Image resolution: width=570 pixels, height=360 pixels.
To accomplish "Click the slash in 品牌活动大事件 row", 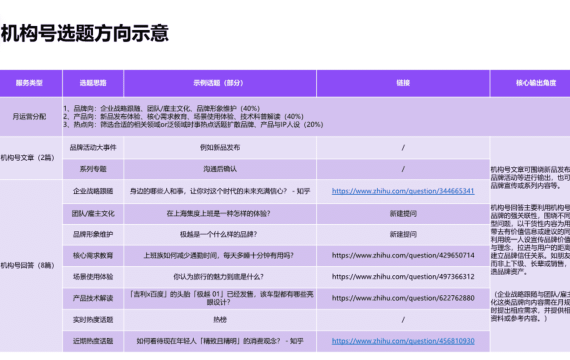I will (x=403, y=147).
